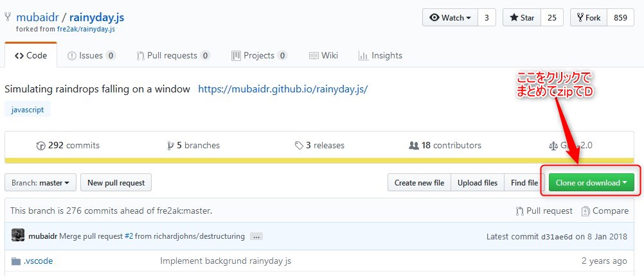Open the mubaidr user profile link
The width and height of the screenshot is (644, 276).
click(x=37, y=17)
